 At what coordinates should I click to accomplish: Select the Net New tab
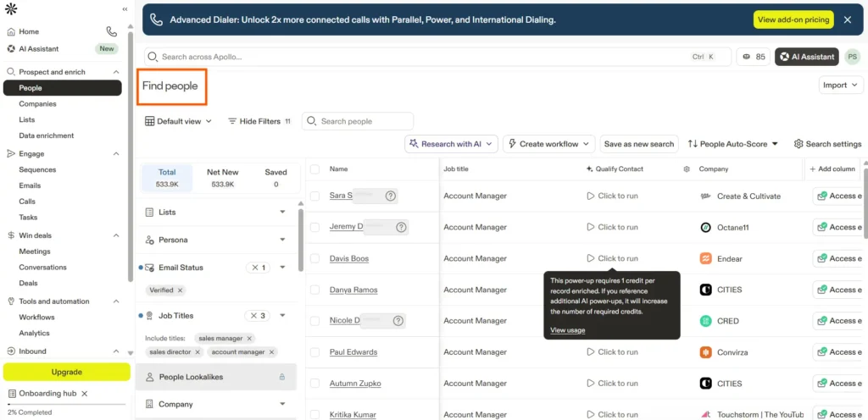point(222,177)
